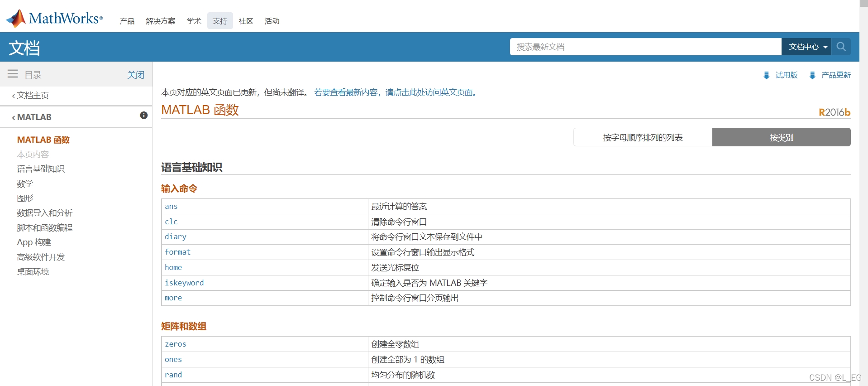Click the search magnifier icon
The image size is (868, 386).
pos(841,47)
